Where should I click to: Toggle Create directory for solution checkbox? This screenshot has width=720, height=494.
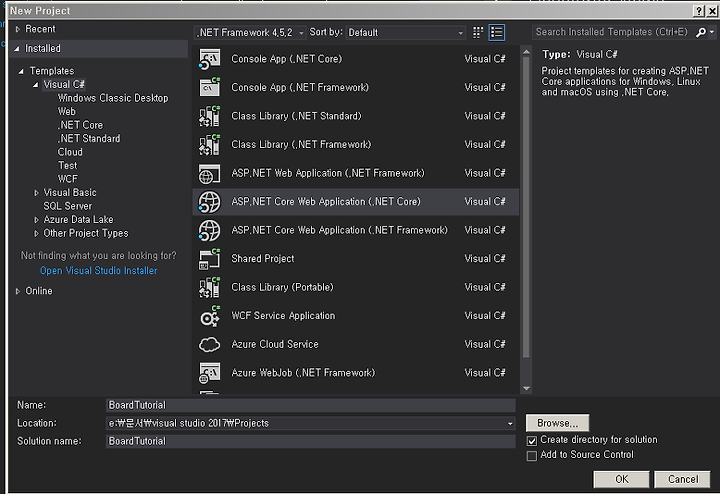(x=532, y=441)
